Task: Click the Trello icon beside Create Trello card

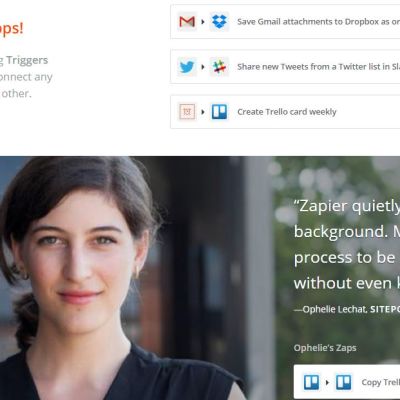Action: click(219, 112)
